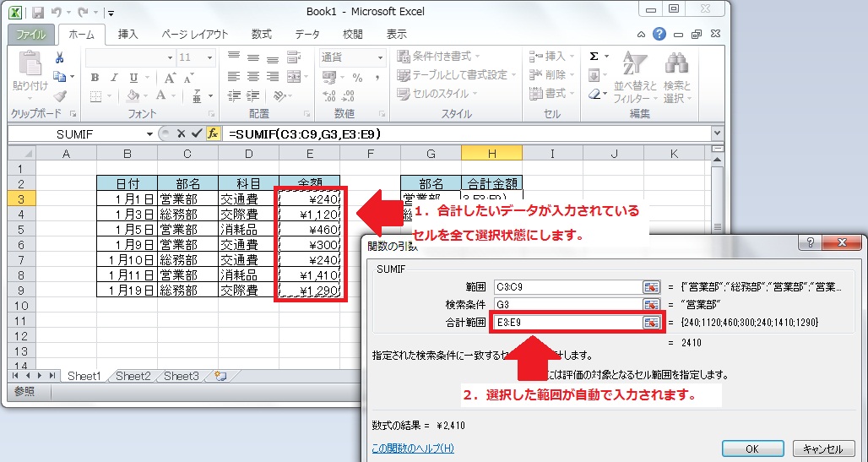Decrease font size with small A icon

189,78
